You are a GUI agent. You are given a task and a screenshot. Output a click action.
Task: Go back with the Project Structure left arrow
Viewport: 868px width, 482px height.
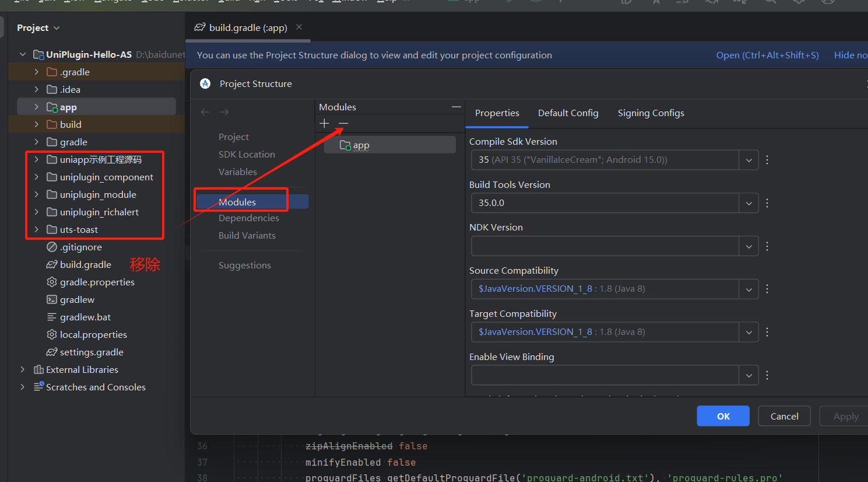click(x=205, y=112)
